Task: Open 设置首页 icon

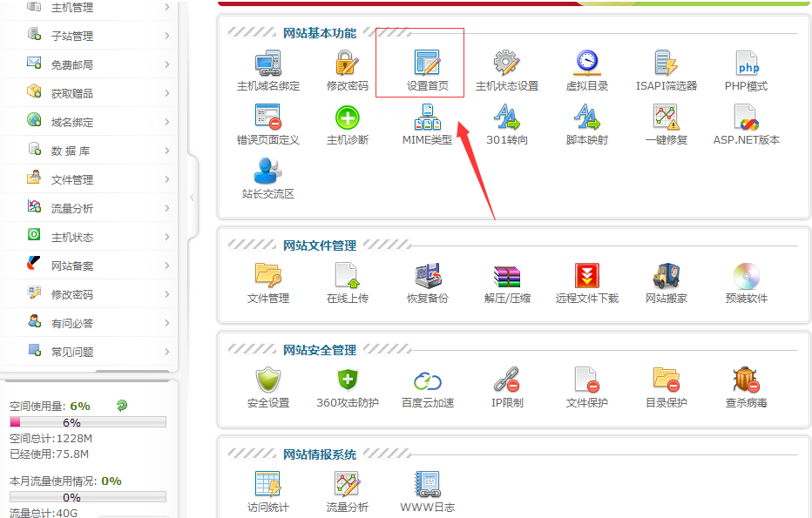Action: (427, 63)
